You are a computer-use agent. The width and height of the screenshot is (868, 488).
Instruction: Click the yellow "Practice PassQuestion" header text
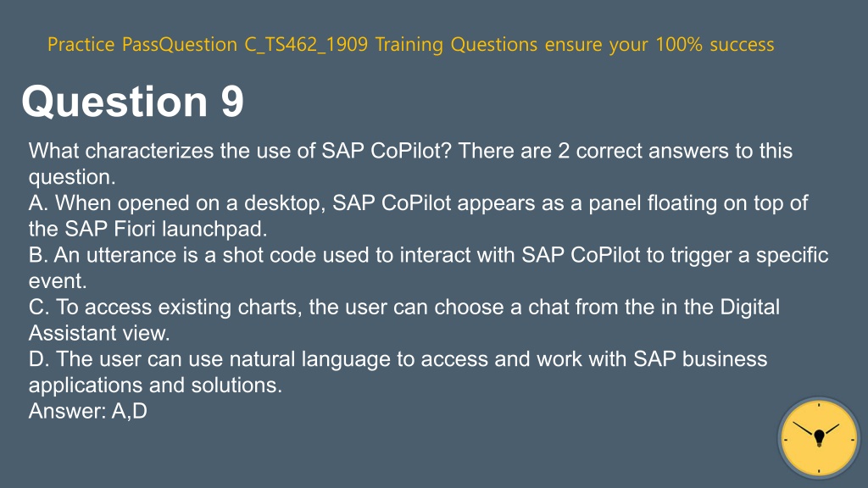(142, 44)
